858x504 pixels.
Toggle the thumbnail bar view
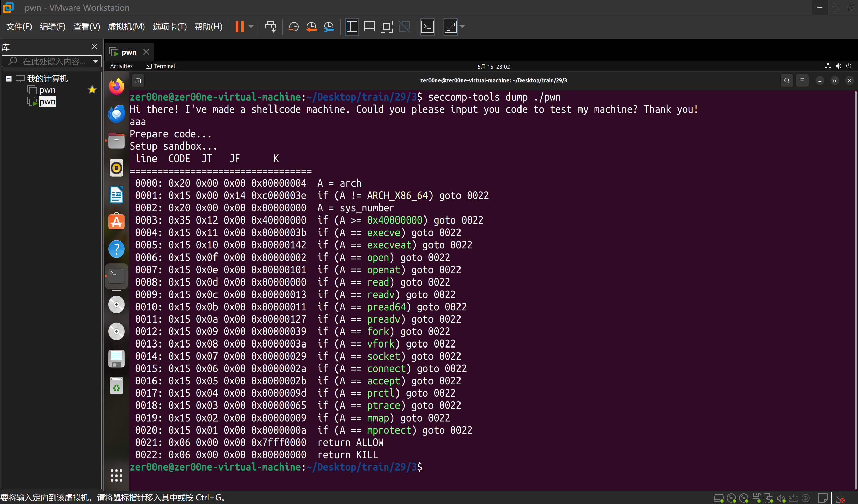pyautogui.click(x=369, y=26)
